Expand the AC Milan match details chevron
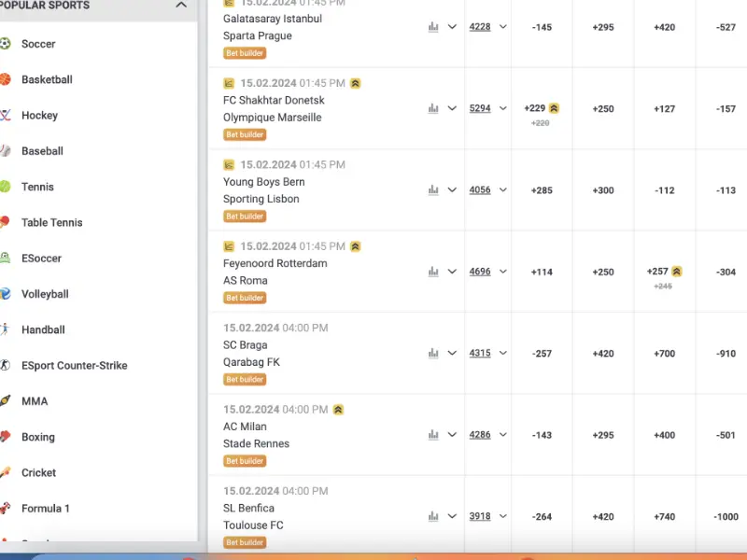 click(452, 434)
